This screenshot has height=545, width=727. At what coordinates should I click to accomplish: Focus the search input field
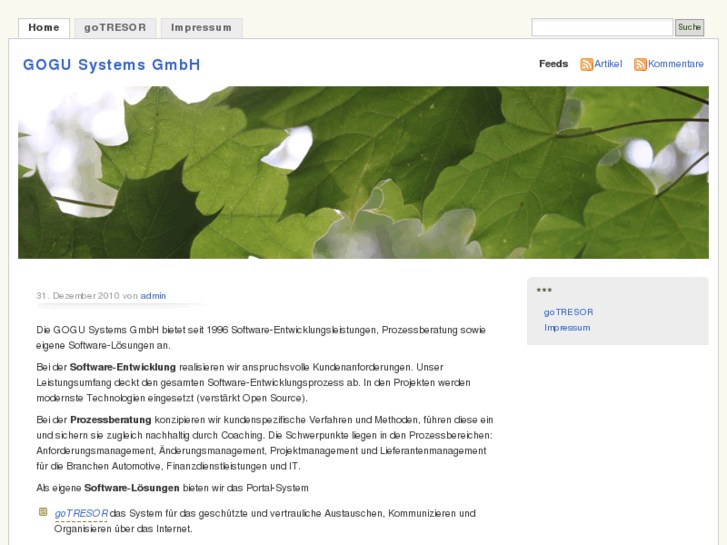tap(602, 27)
